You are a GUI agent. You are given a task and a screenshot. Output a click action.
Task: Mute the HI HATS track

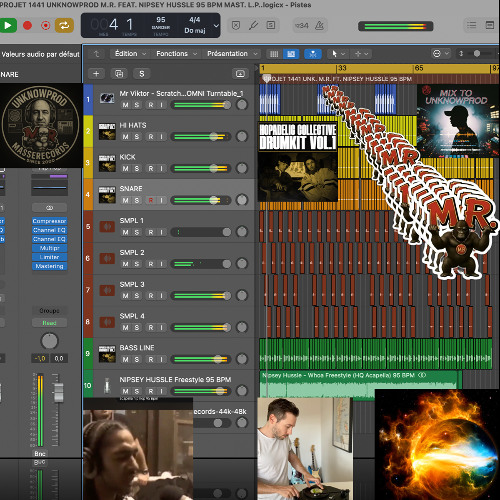(125, 137)
